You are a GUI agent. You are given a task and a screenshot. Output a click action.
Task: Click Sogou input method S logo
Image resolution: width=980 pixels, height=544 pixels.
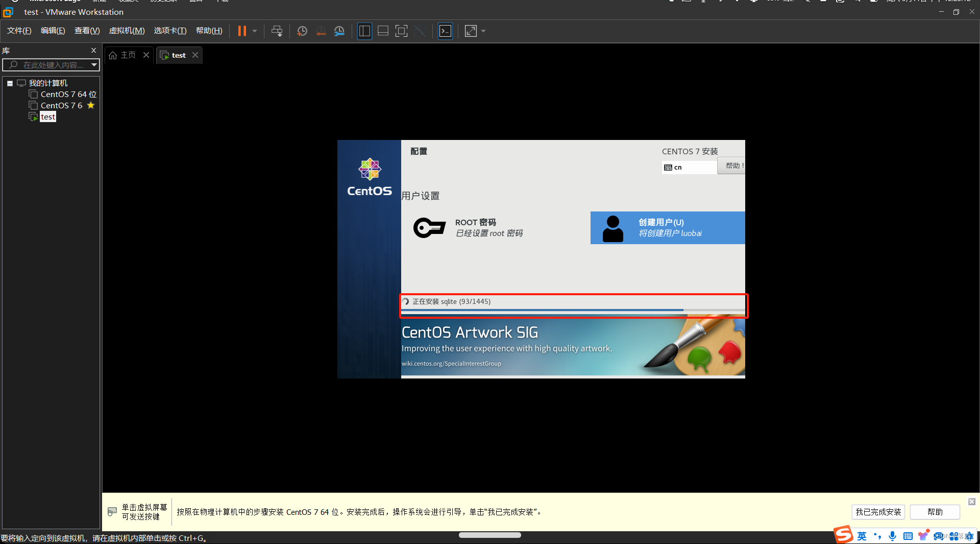[x=844, y=535]
